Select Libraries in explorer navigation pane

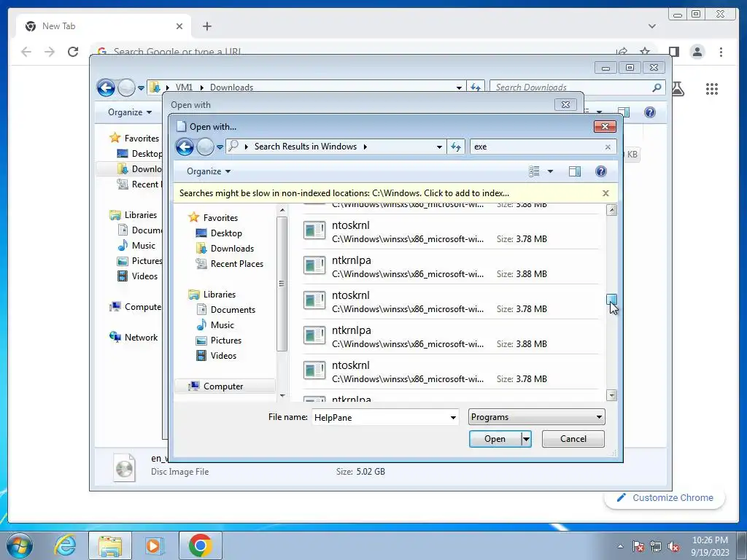133,215
